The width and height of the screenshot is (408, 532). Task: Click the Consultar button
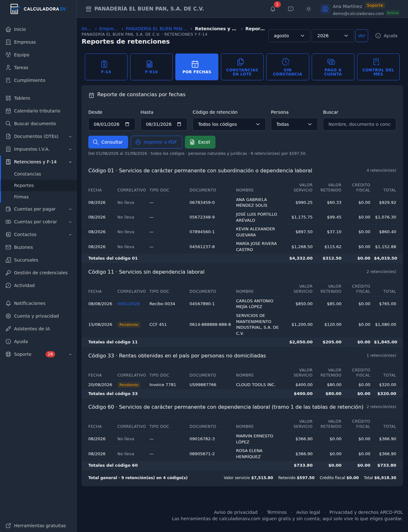[108, 142]
